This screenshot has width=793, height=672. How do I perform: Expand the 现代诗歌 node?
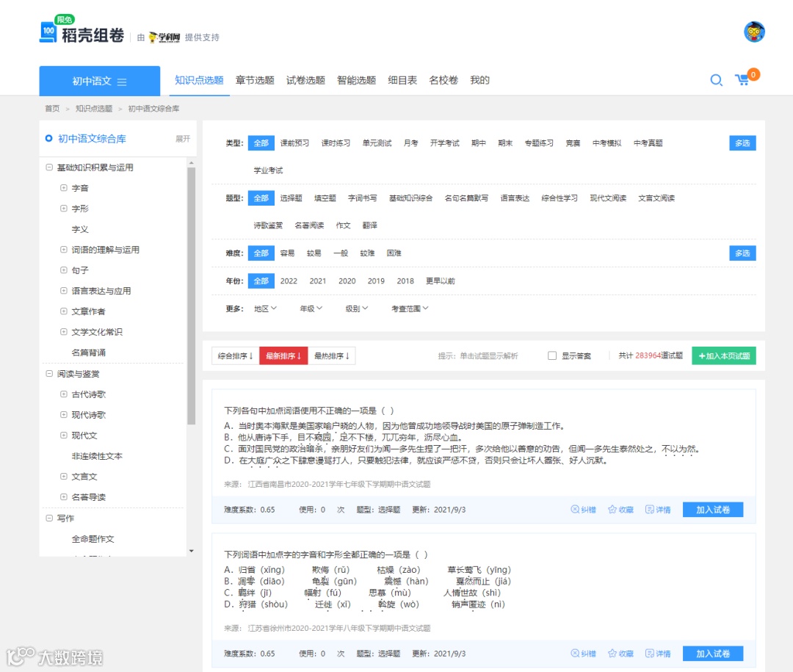click(64, 414)
